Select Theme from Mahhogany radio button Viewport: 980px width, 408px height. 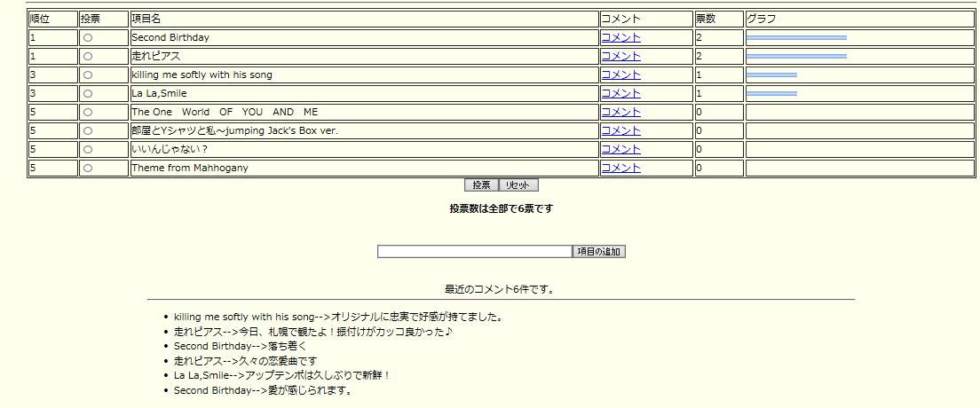click(x=88, y=169)
